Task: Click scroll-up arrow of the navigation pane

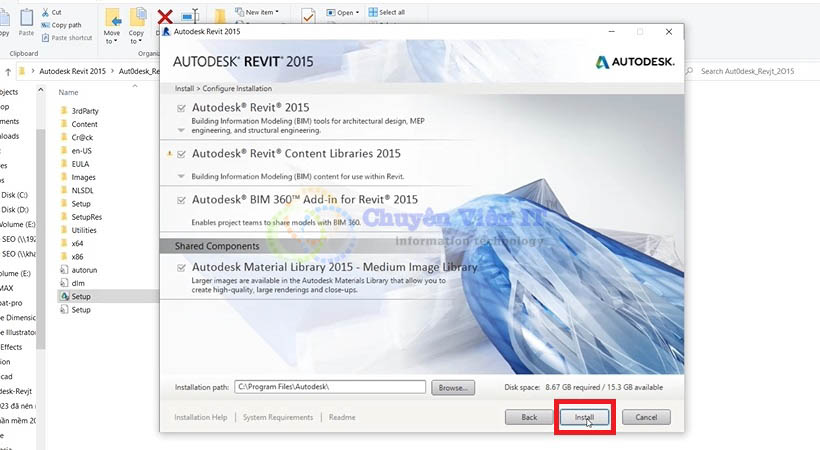Action: point(40,90)
